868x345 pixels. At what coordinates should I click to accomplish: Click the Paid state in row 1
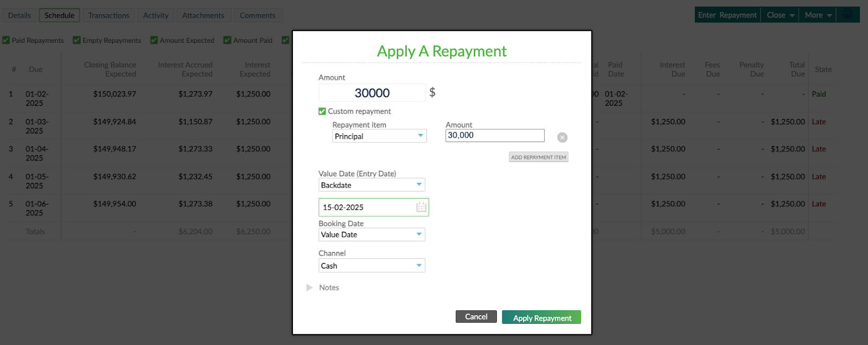tap(819, 94)
